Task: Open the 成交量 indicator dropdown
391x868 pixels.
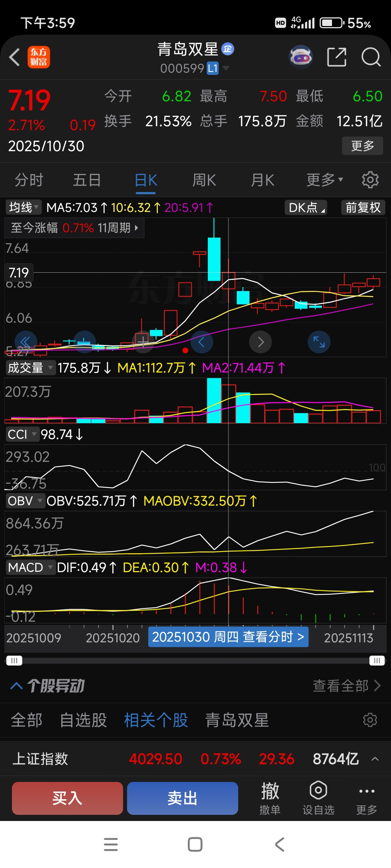Action: [x=30, y=368]
